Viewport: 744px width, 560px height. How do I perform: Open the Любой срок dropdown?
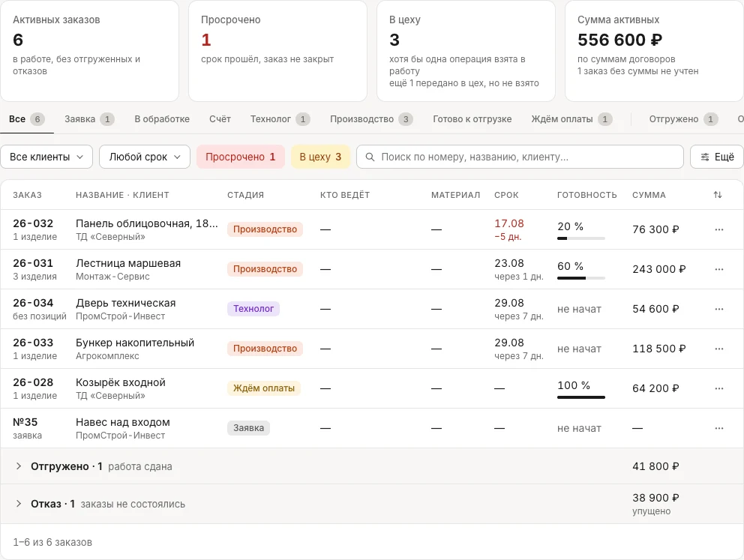[x=145, y=157]
